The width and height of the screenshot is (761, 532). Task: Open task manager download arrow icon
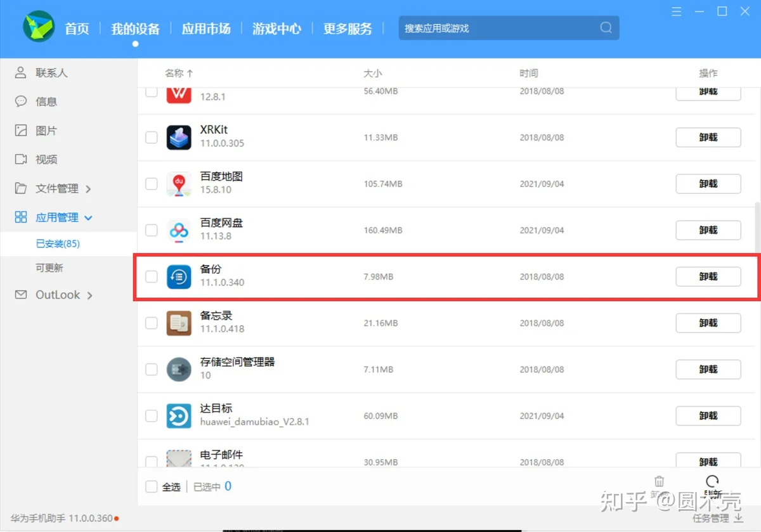[x=738, y=517]
